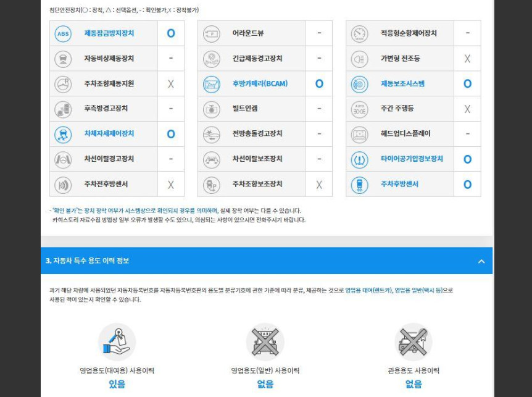Click the blue '영업용 일반(택시 등)' text
Screen dimensions: 532x397
coord(418,290)
